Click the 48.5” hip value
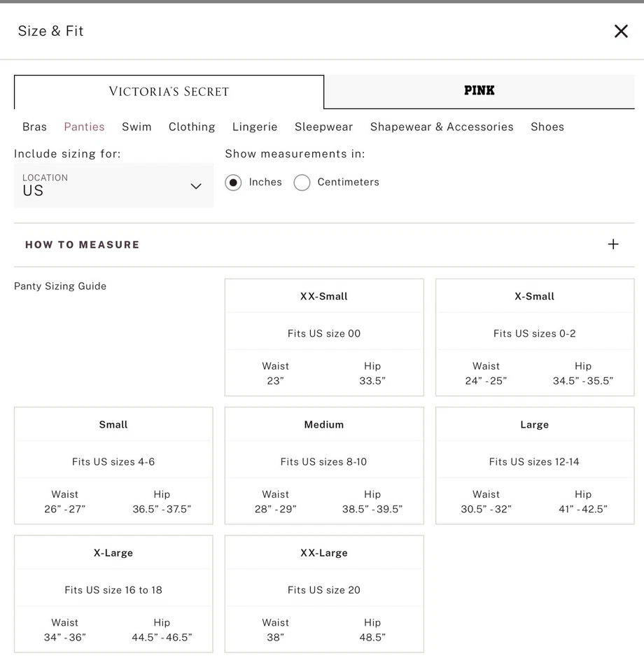 coord(372,637)
